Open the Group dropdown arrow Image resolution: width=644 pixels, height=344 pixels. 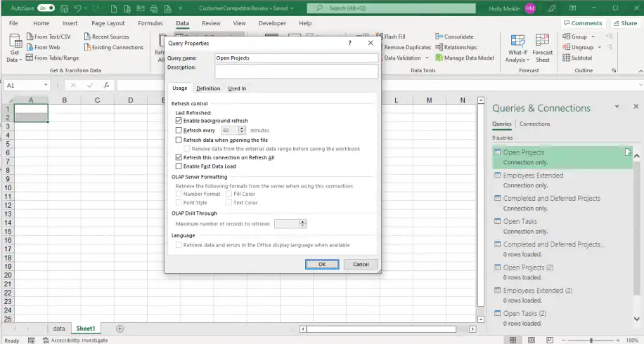[x=593, y=37]
